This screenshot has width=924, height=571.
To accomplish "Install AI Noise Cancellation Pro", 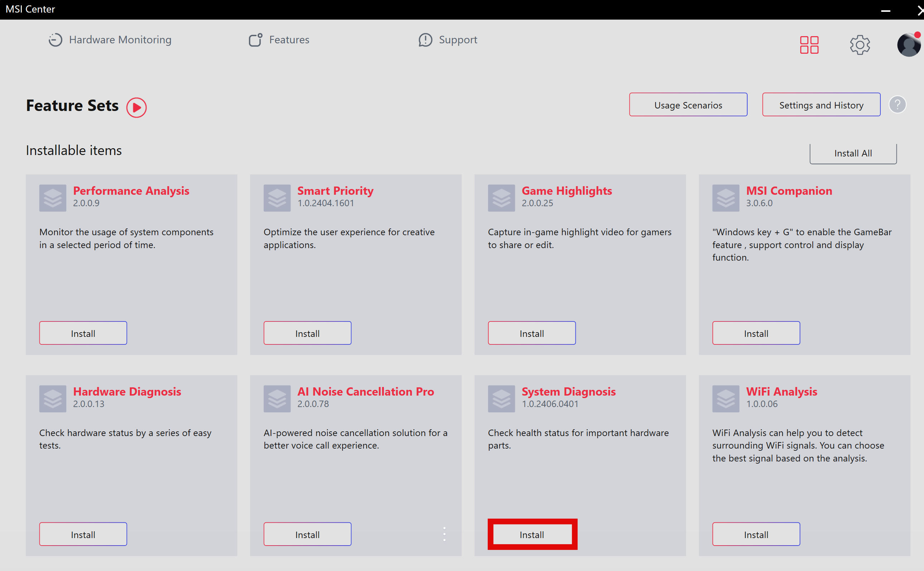I will pos(307,534).
